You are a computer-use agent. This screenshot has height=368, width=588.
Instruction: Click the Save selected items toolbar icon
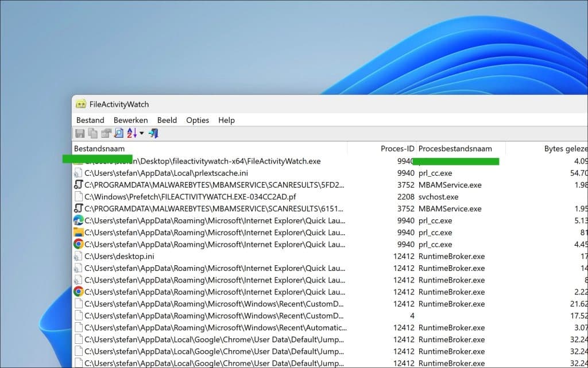point(80,133)
